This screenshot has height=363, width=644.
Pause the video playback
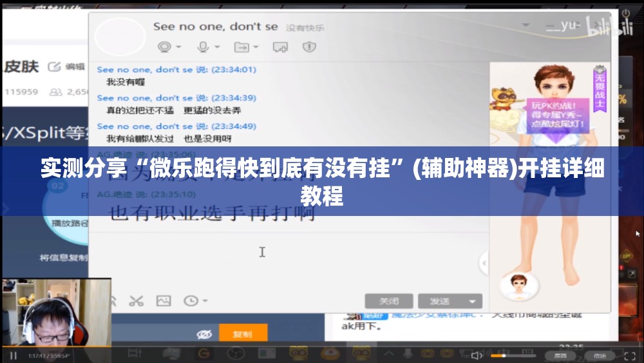point(14,356)
